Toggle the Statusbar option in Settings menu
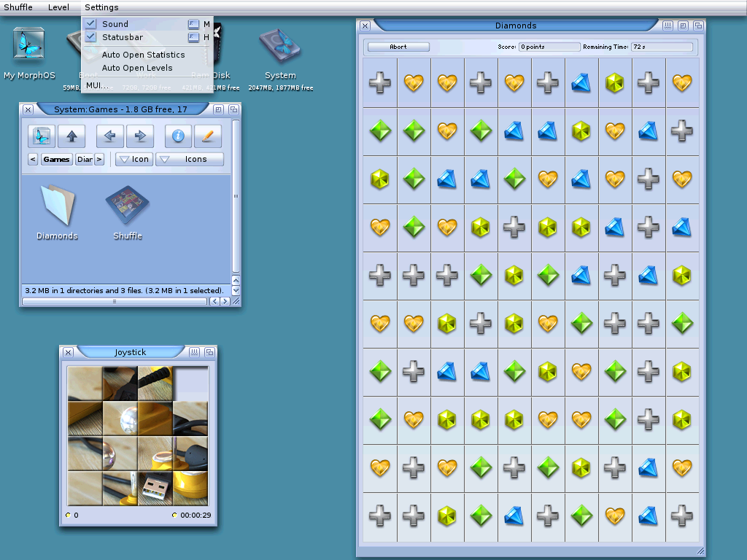 pyautogui.click(x=147, y=37)
